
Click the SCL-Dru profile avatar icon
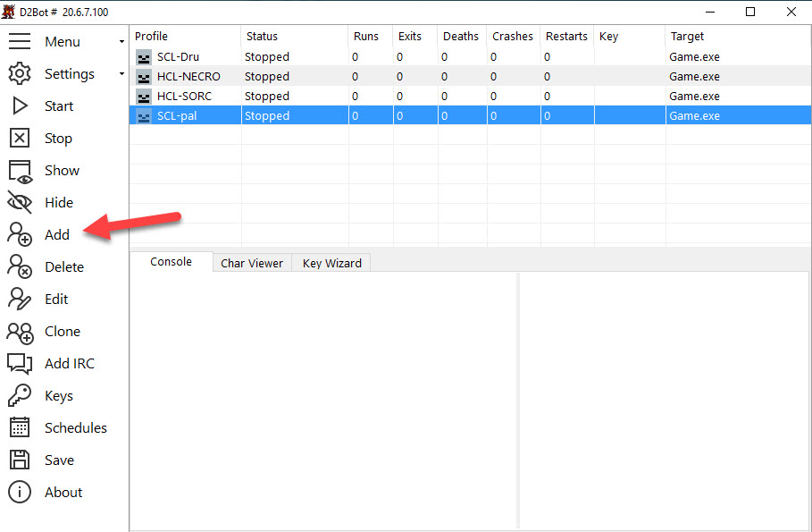coord(144,57)
